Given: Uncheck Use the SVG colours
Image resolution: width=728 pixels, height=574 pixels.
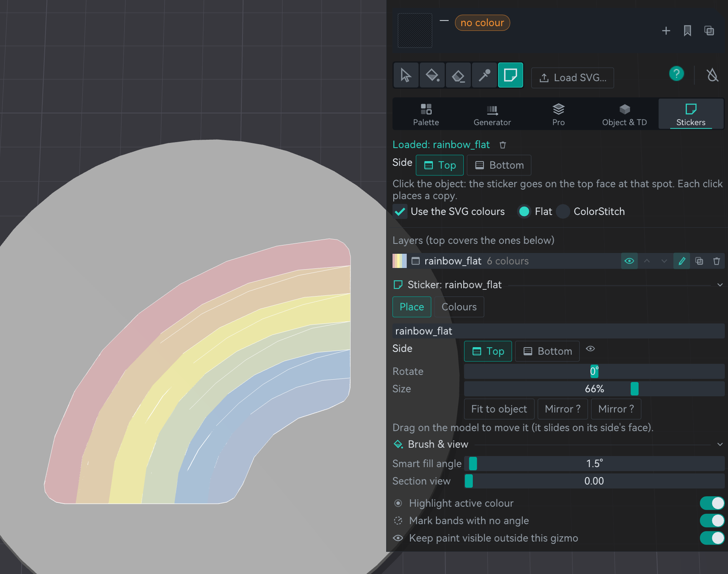Looking at the screenshot, I should (x=400, y=211).
